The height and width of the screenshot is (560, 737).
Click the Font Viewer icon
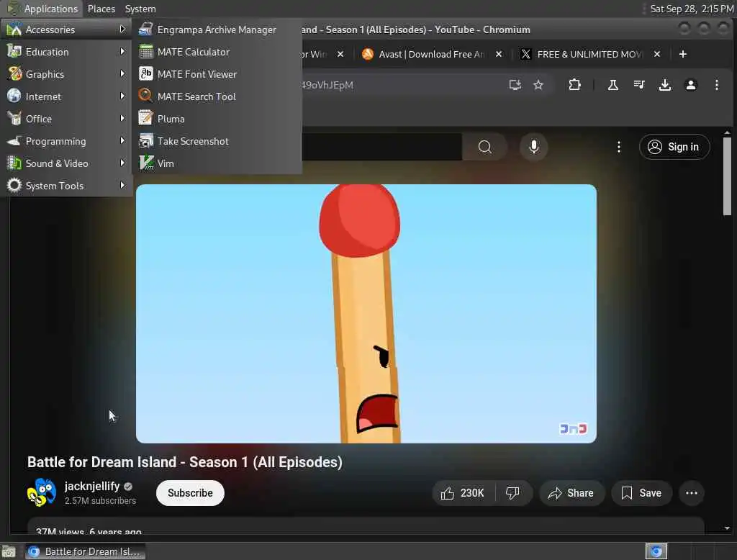pyautogui.click(x=145, y=74)
